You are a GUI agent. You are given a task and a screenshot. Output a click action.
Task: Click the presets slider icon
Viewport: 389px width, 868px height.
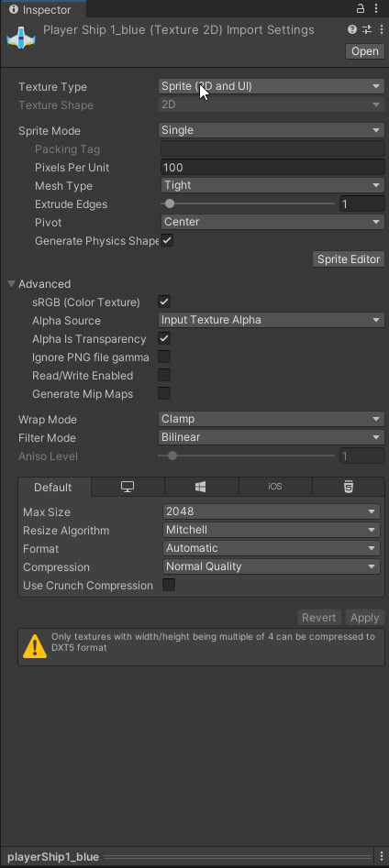[367, 29]
